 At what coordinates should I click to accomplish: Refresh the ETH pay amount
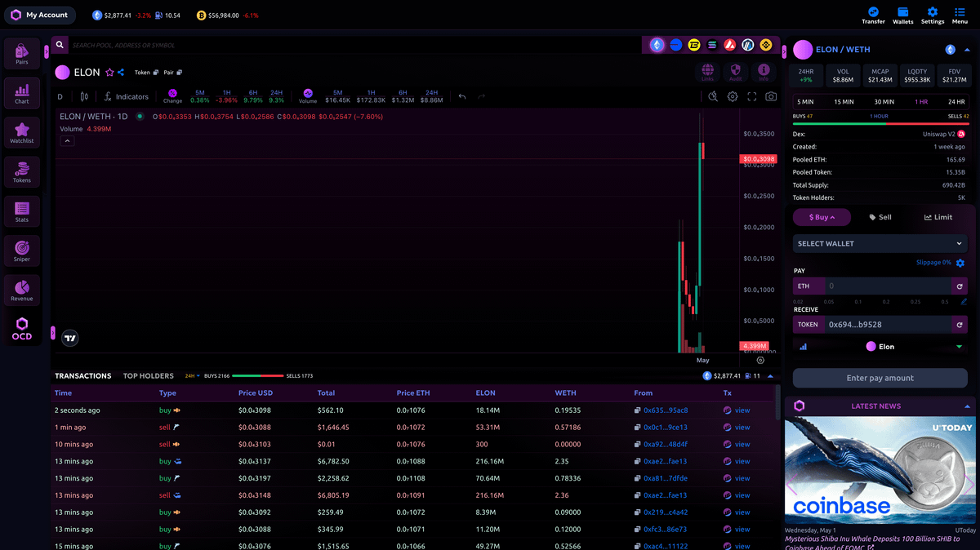[960, 286]
